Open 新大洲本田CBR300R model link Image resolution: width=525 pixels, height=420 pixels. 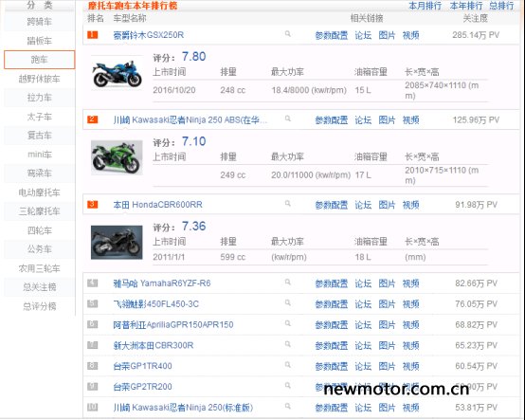coord(154,346)
